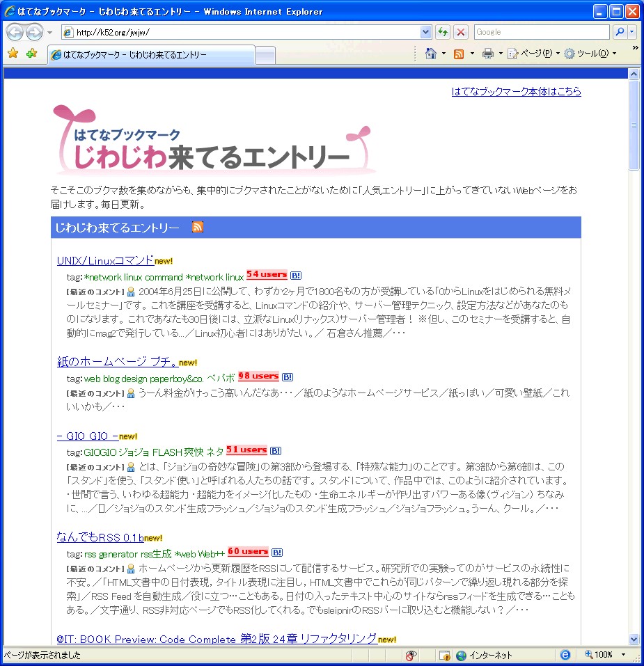This screenshot has height=666, width=644.
Task: Click the インターネット security zone indicator
Action: click(485, 656)
